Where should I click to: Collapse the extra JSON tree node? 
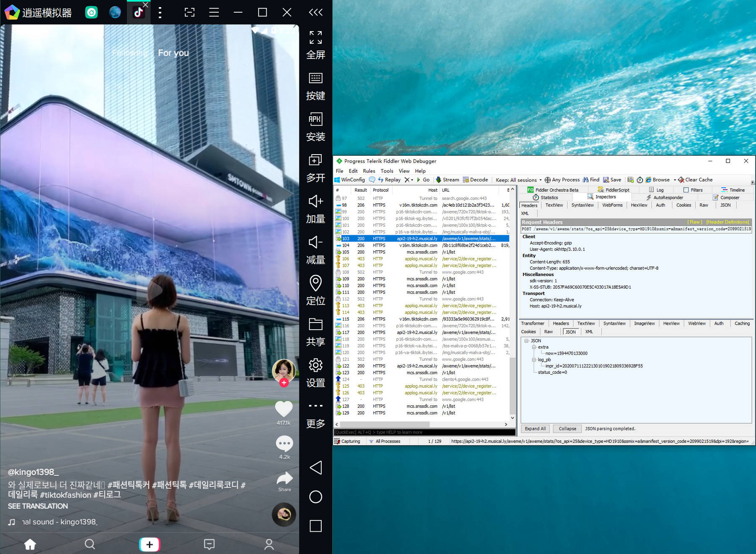[534, 347]
